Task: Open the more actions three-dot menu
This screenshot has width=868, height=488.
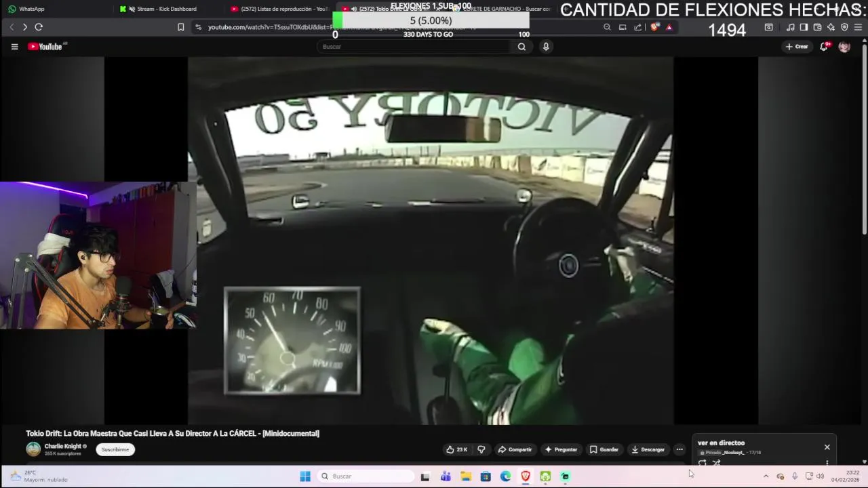Action: [679, 449]
